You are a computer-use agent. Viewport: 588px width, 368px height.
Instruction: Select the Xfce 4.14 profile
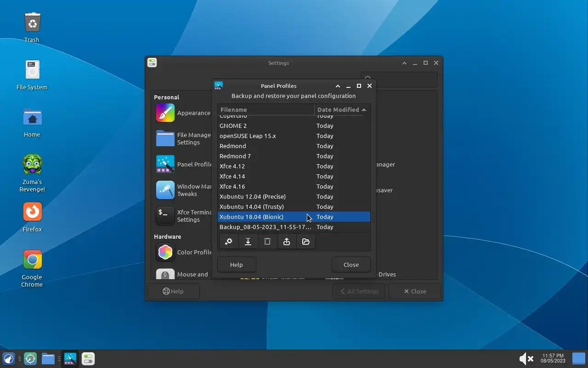pyautogui.click(x=294, y=176)
